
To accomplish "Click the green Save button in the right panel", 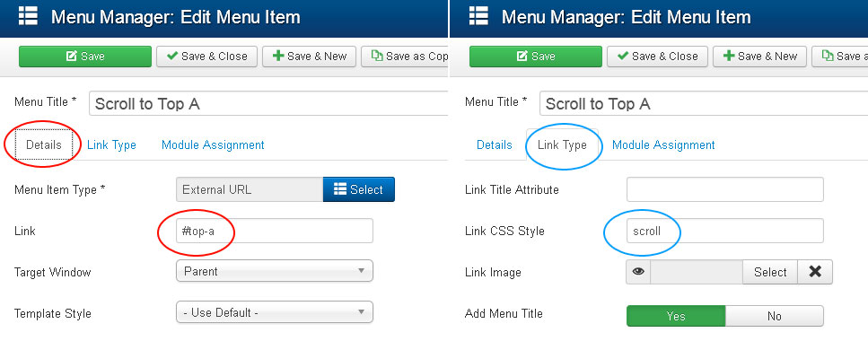I will 535,57.
